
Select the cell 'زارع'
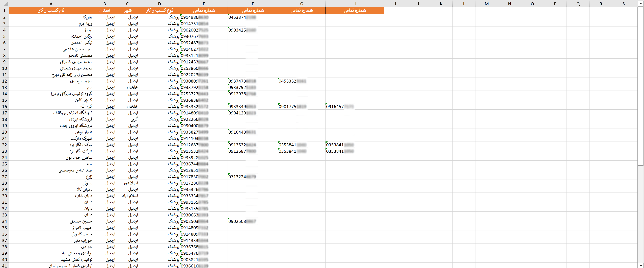[x=51, y=177]
